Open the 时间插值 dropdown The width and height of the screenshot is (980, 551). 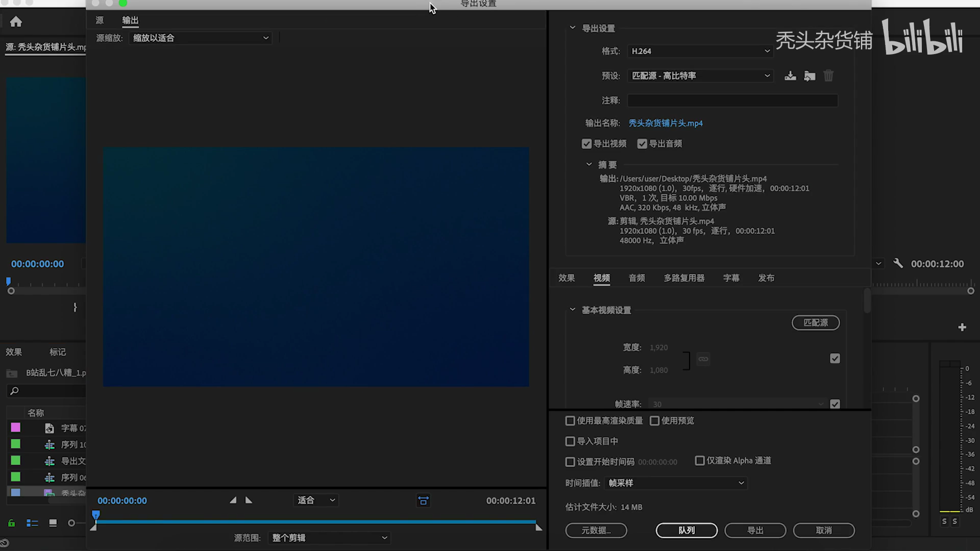(676, 483)
